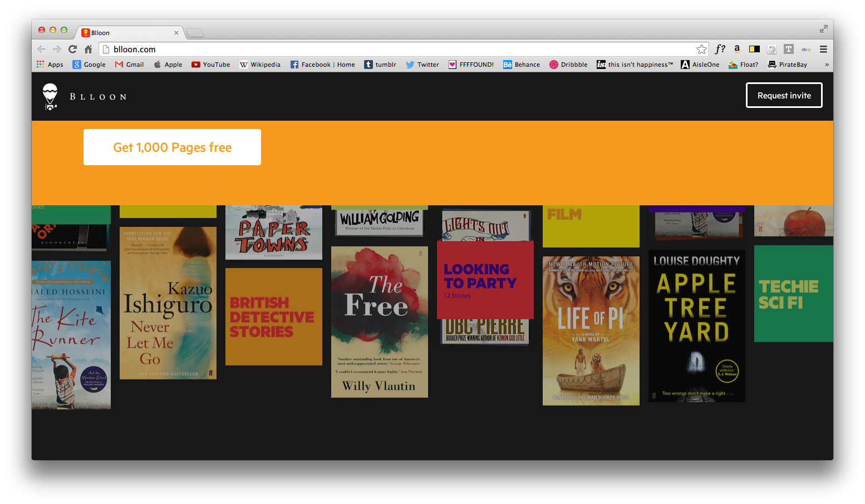Open the Gmail bookmark
The height and width of the screenshot is (504, 865).
tap(129, 65)
